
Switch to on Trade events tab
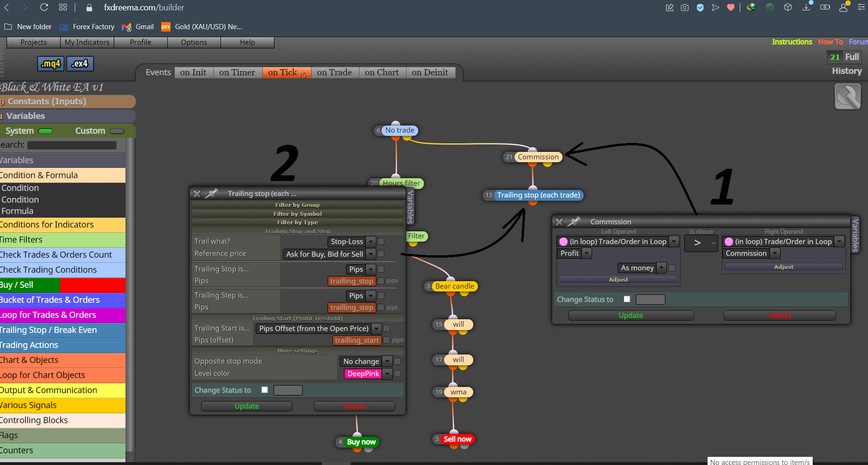click(x=335, y=72)
